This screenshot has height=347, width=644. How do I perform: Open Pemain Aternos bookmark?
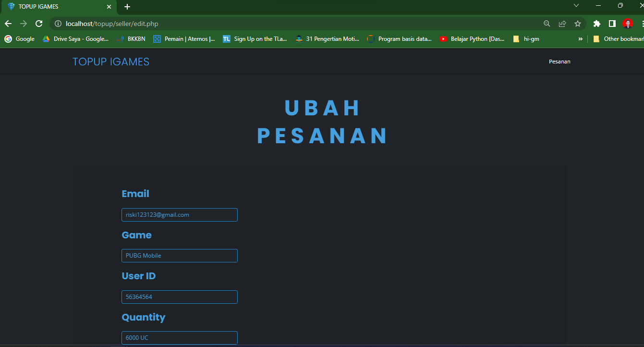pyautogui.click(x=184, y=39)
